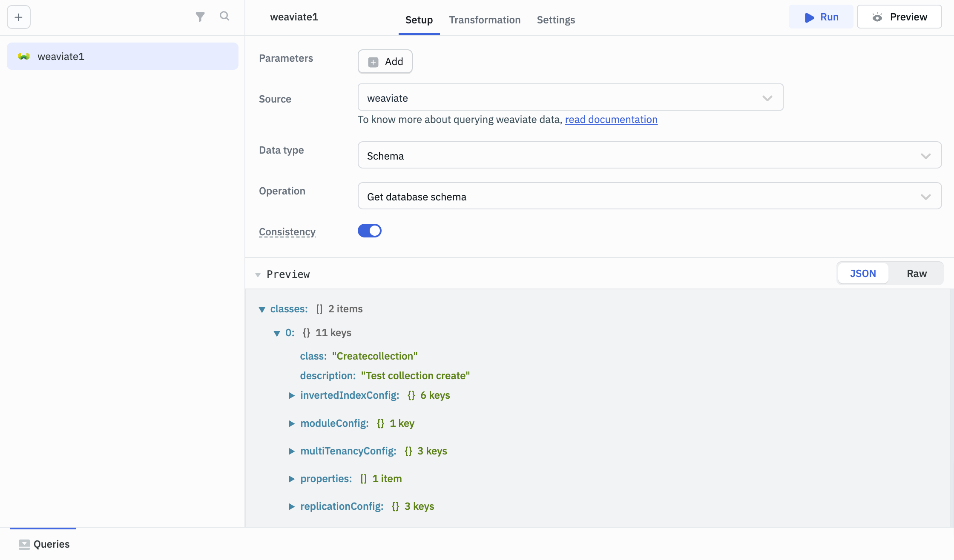Create a new query with the plus icon
Screen dimensions: 954x560
point(18,17)
